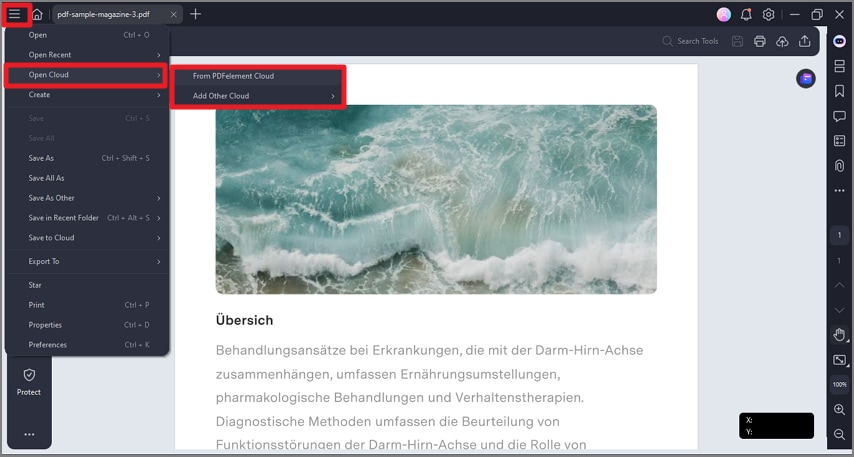Select Save All As menu entry
The image size is (854, 457).
click(x=87, y=178)
